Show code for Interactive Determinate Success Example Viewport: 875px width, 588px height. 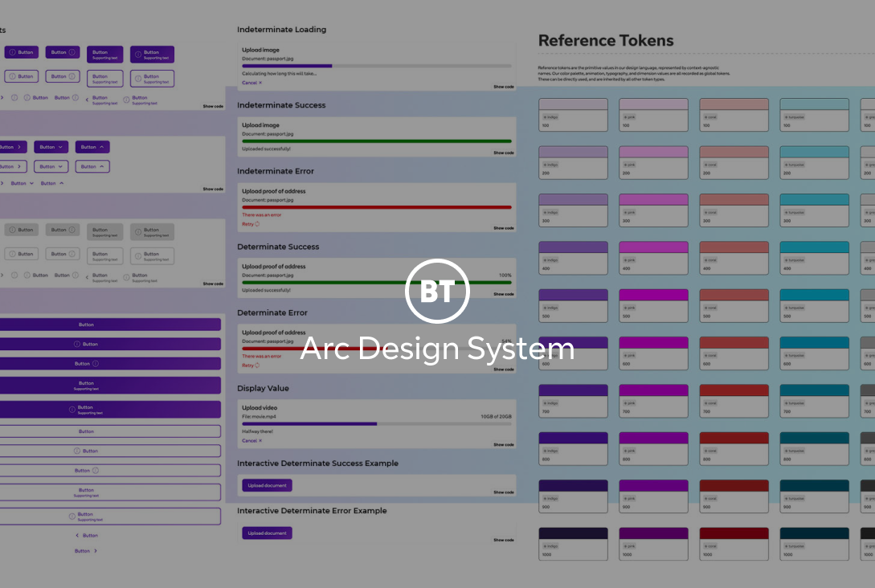pos(503,492)
